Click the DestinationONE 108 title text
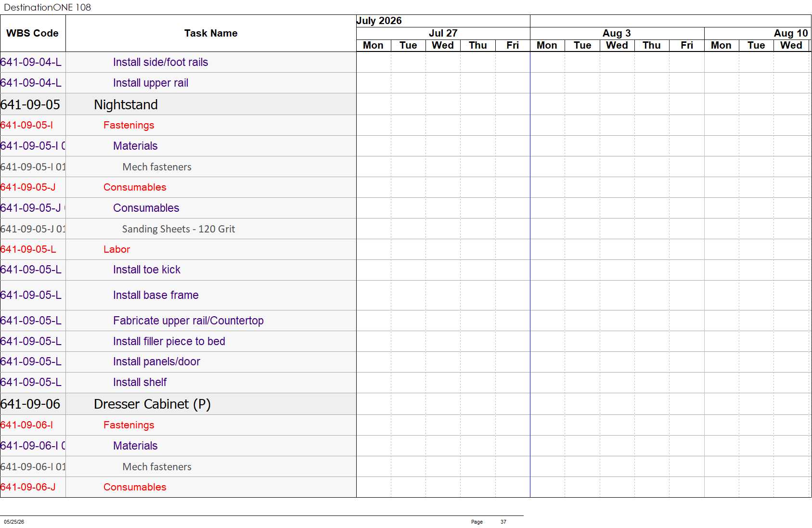812x528 pixels. 47,7
